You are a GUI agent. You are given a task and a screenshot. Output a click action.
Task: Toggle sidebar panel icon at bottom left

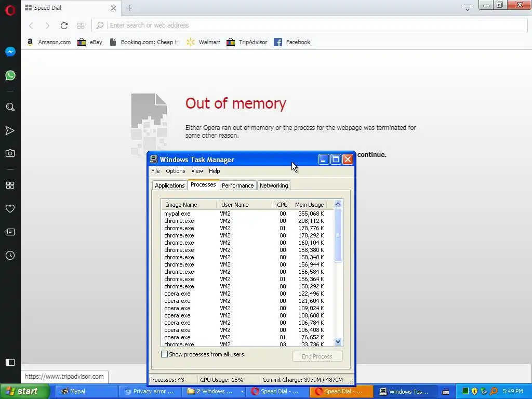point(10,362)
